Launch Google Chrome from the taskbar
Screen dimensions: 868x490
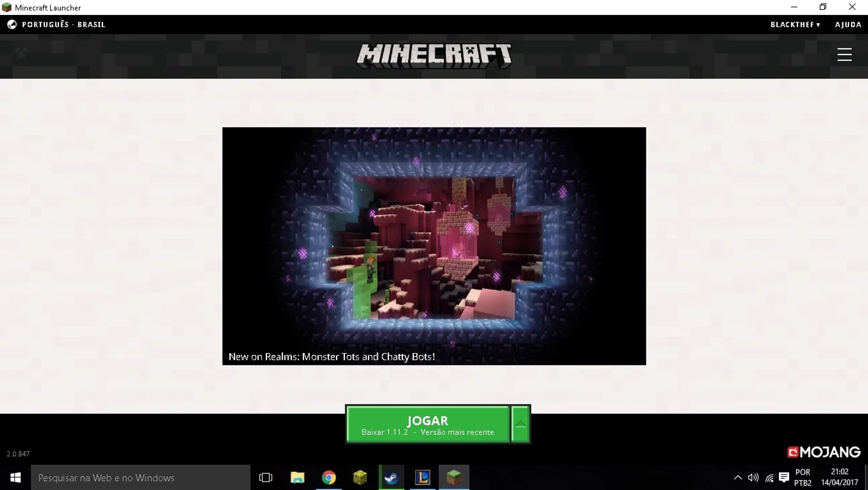point(329,478)
